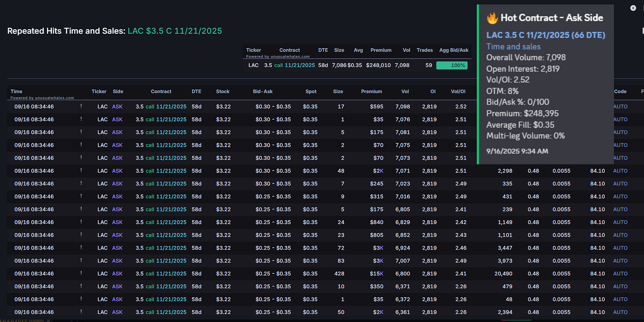This screenshot has height=322, width=644.
Task: Click the fire icon beside Hot Contract
Action: coord(492,18)
